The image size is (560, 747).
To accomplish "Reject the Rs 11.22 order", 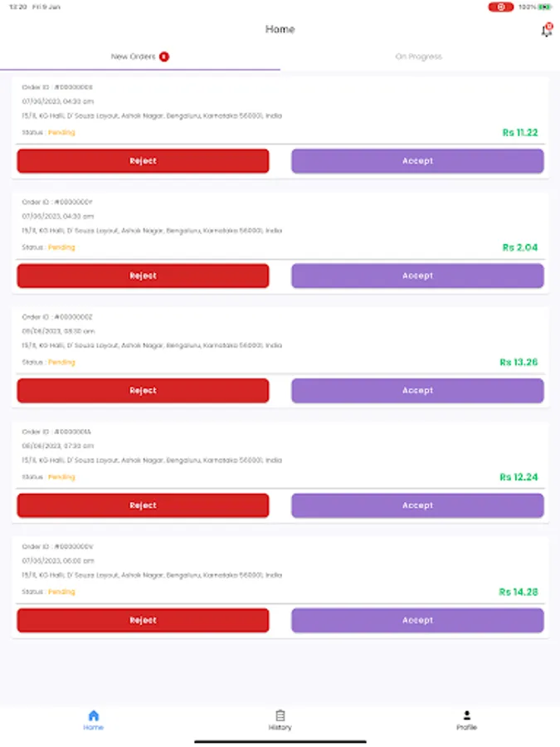I will (143, 161).
